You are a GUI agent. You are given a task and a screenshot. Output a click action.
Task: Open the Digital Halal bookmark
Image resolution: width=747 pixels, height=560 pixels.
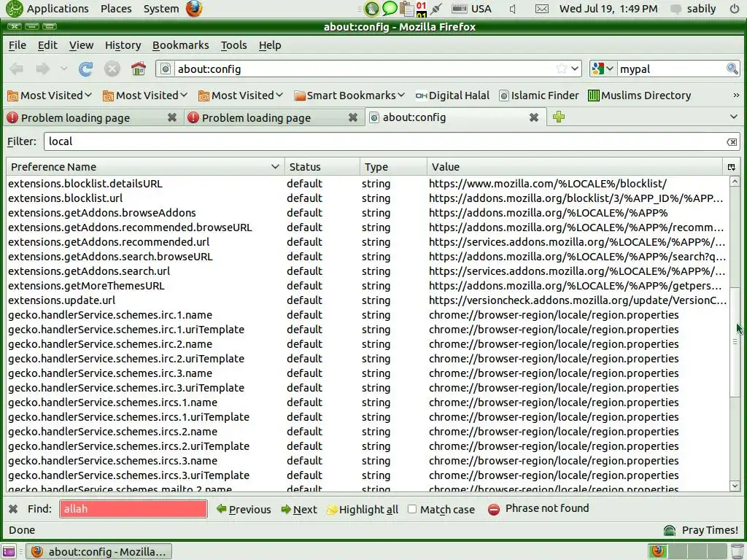click(x=452, y=96)
